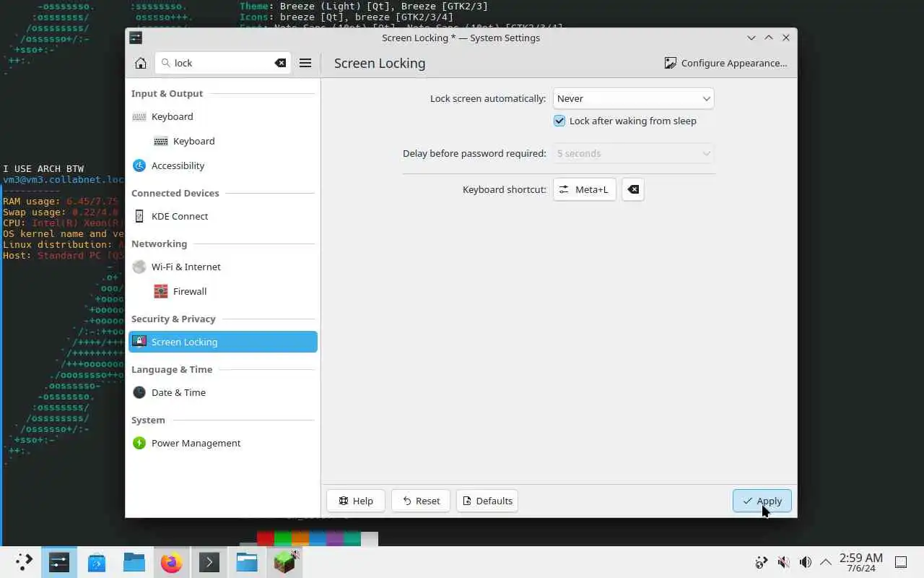
Task: Clear the 'lock' search text
Action: pyautogui.click(x=280, y=63)
